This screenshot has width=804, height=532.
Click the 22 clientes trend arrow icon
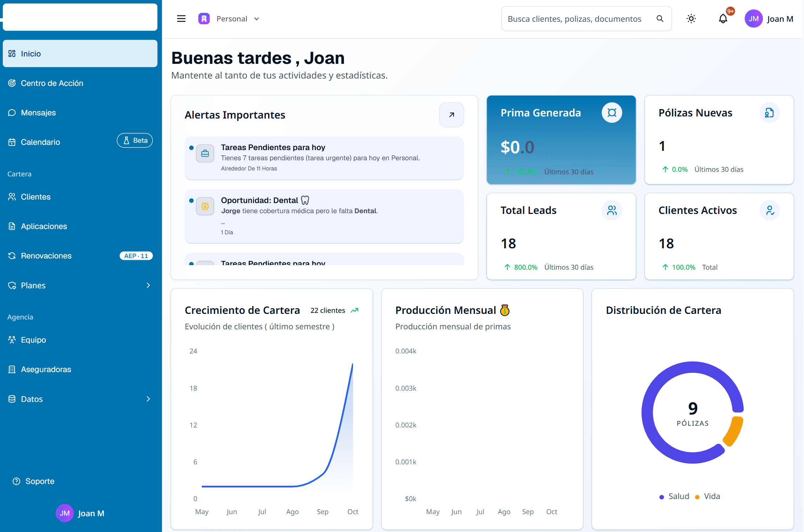[x=354, y=310]
